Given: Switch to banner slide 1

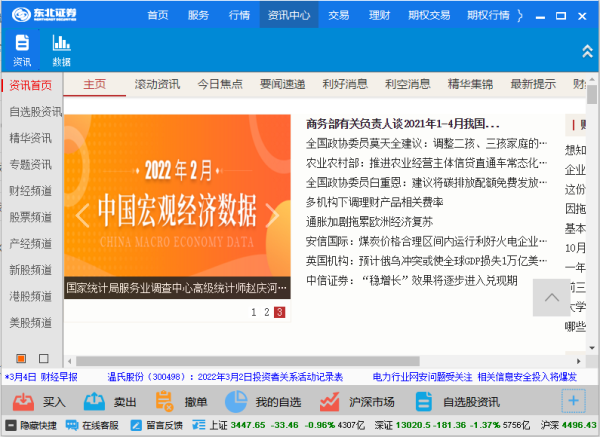Looking at the screenshot, I should pyautogui.click(x=254, y=312).
